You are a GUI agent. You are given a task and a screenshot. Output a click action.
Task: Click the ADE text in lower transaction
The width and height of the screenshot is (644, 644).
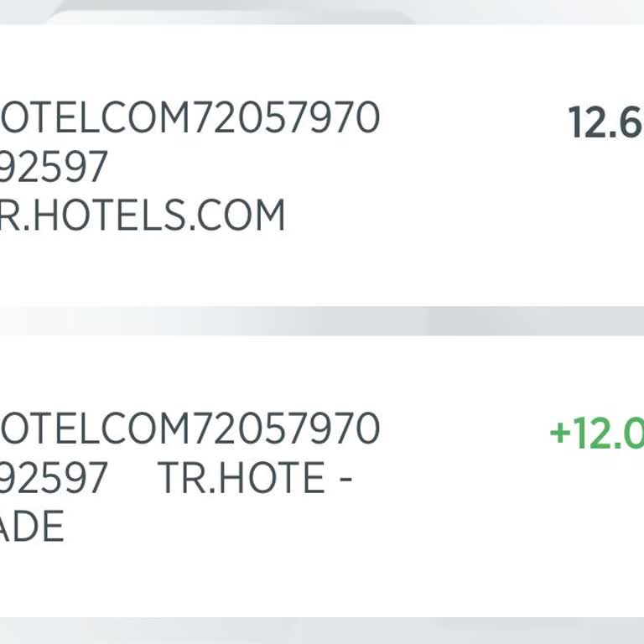(x=32, y=527)
